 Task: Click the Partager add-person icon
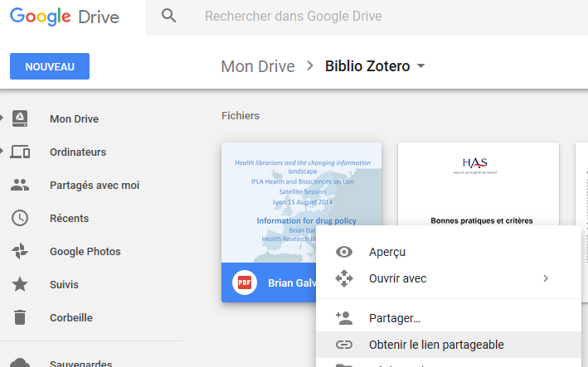(344, 318)
